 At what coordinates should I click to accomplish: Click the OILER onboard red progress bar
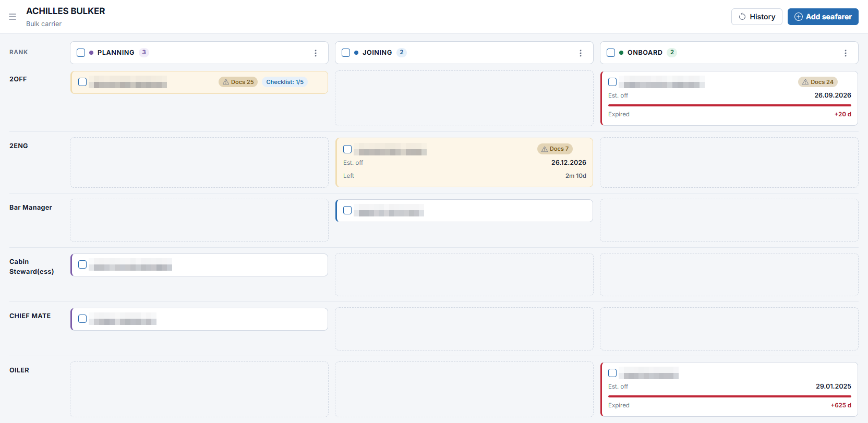[x=730, y=396]
